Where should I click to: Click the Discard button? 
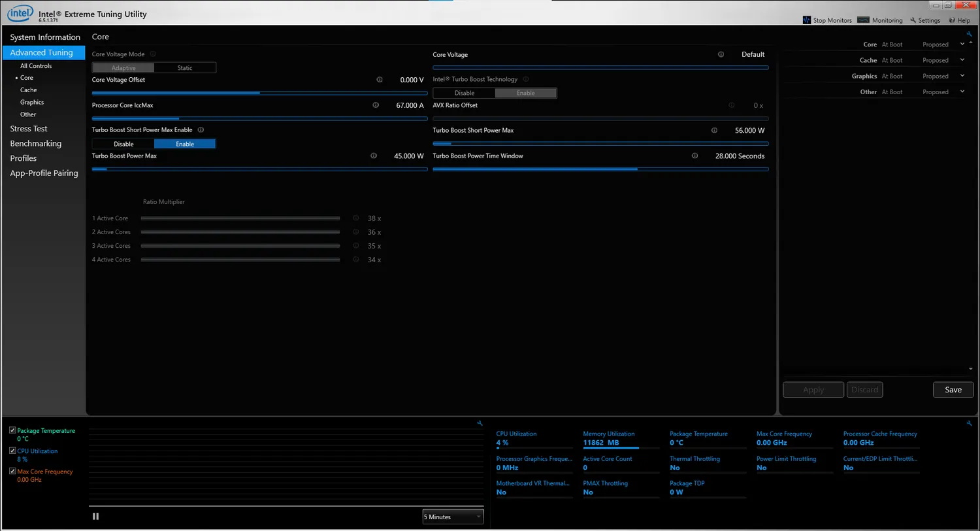pyautogui.click(x=864, y=389)
